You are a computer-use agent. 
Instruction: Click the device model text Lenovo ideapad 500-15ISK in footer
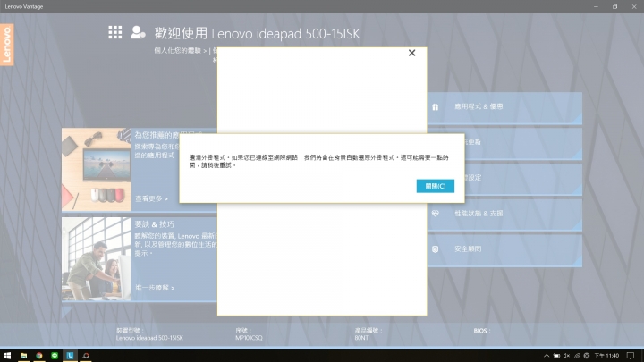[149, 338]
